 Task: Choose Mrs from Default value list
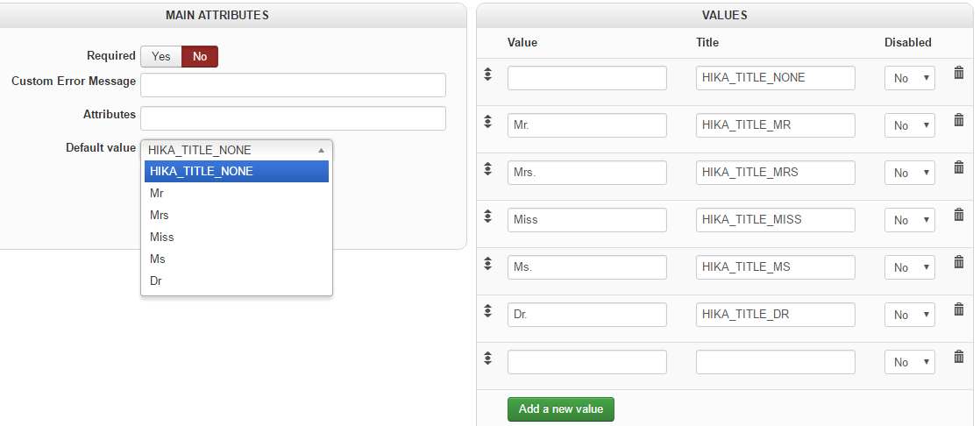160,215
